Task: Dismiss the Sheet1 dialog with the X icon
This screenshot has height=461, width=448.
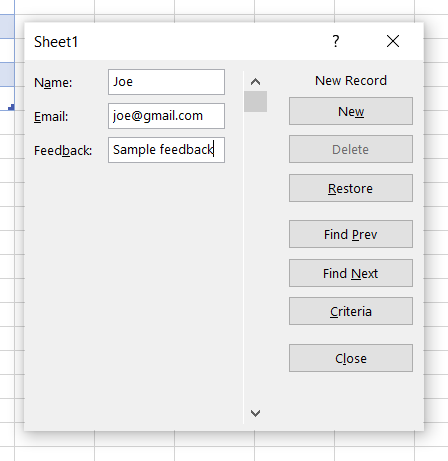Action: coord(393,41)
